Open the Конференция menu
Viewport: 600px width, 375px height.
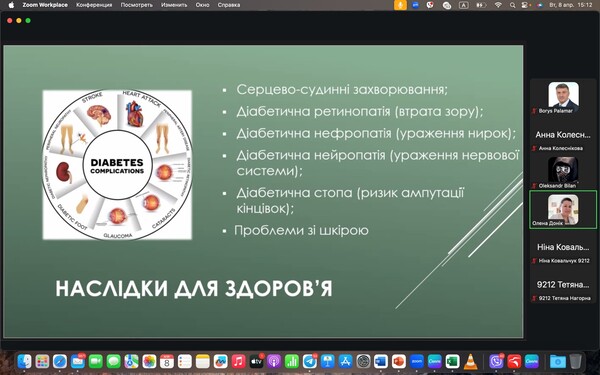pyautogui.click(x=94, y=5)
